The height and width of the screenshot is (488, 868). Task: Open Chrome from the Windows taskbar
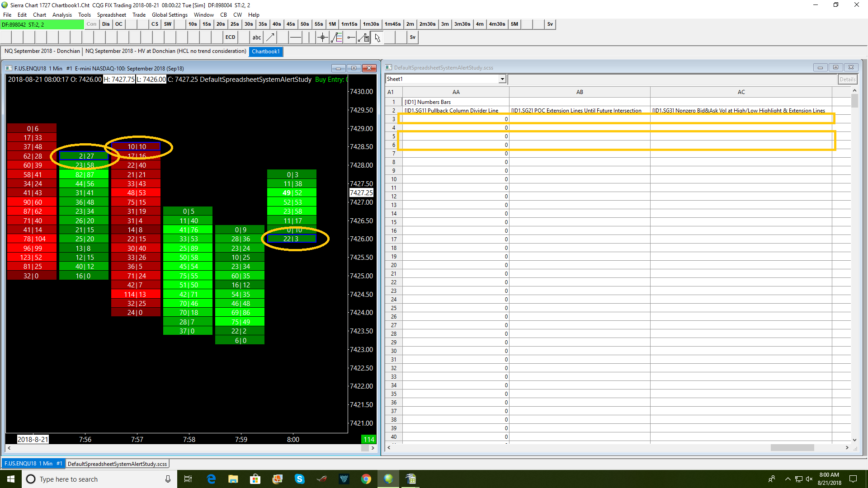[366, 479]
